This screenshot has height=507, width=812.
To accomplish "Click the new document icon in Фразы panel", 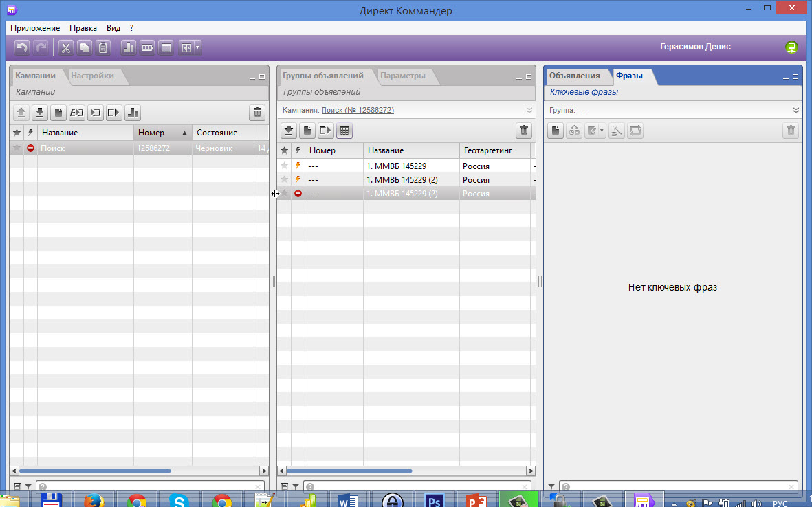I will 556,130.
